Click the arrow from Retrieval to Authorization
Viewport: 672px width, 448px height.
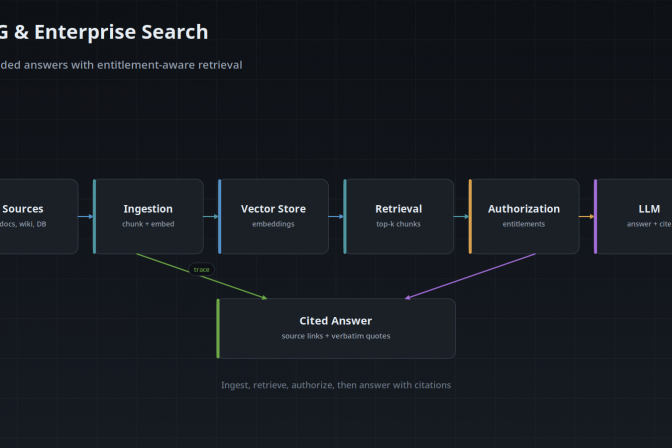pos(461,216)
